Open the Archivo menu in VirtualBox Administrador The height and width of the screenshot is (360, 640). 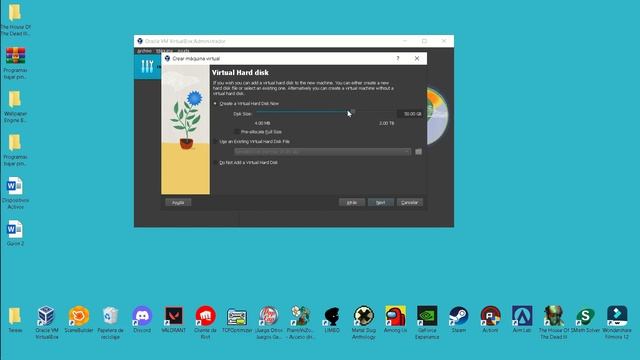click(144, 51)
